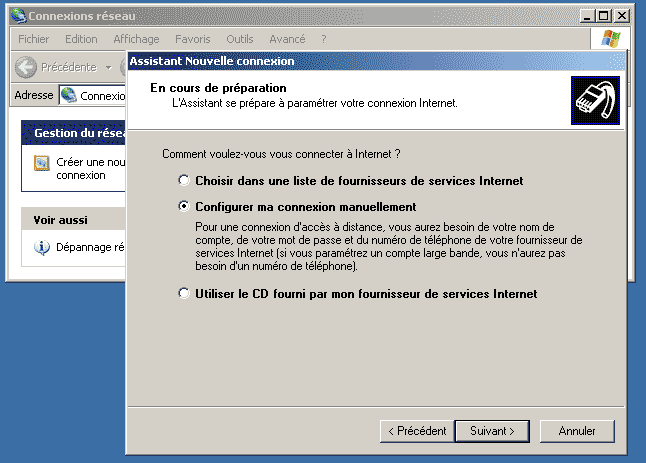
Task: Click the network globe icon in address bar
Action: 68,95
